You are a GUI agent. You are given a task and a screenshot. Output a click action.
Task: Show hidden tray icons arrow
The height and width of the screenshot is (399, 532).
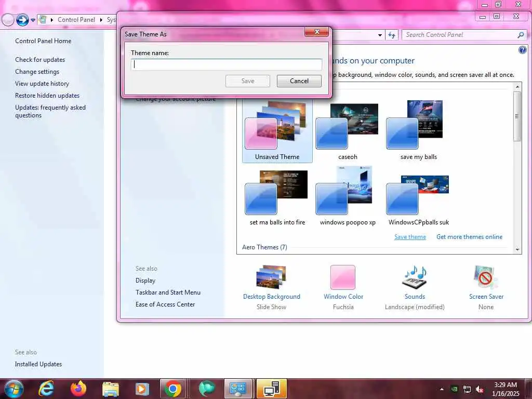click(x=442, y=389)
